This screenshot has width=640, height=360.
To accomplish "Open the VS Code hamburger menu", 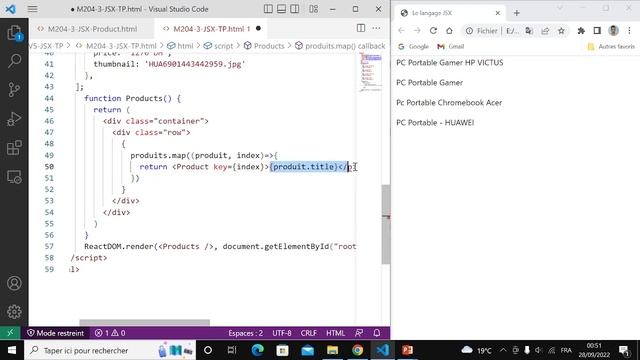I will point(33,9).
